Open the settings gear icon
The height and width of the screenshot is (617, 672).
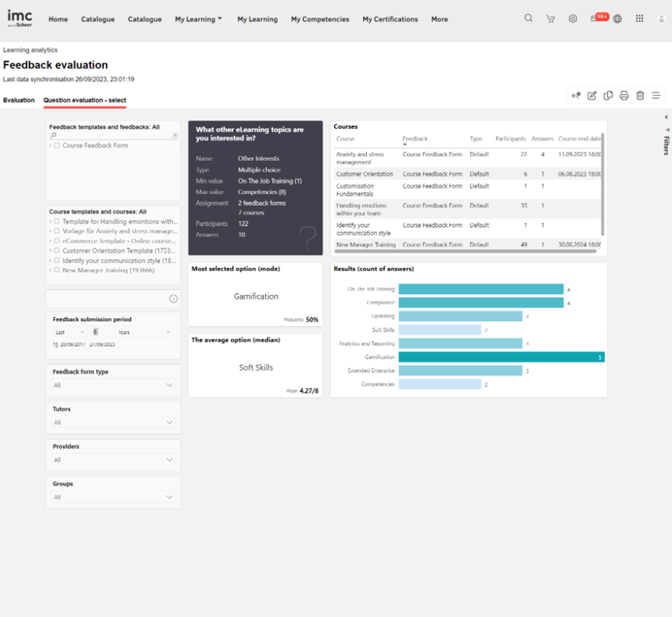pos(573,19)
